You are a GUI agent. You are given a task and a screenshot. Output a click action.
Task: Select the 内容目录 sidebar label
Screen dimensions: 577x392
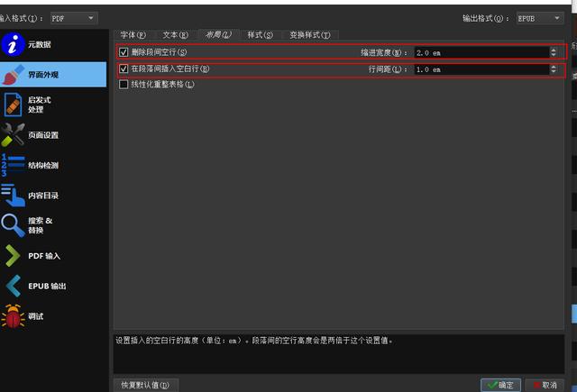tap(43, 196)
